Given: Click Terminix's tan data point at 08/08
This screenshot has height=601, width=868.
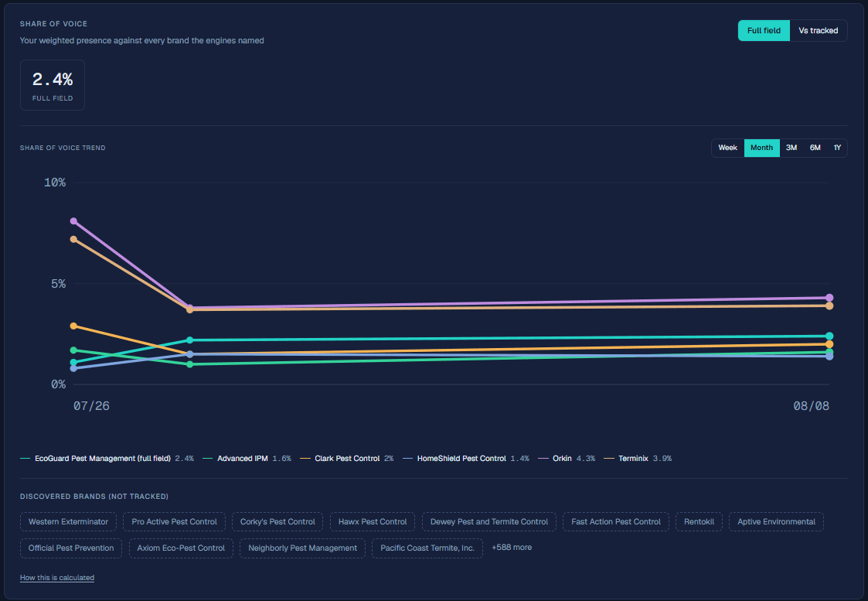Looking at the screenshot, I should tap(829, 306).
